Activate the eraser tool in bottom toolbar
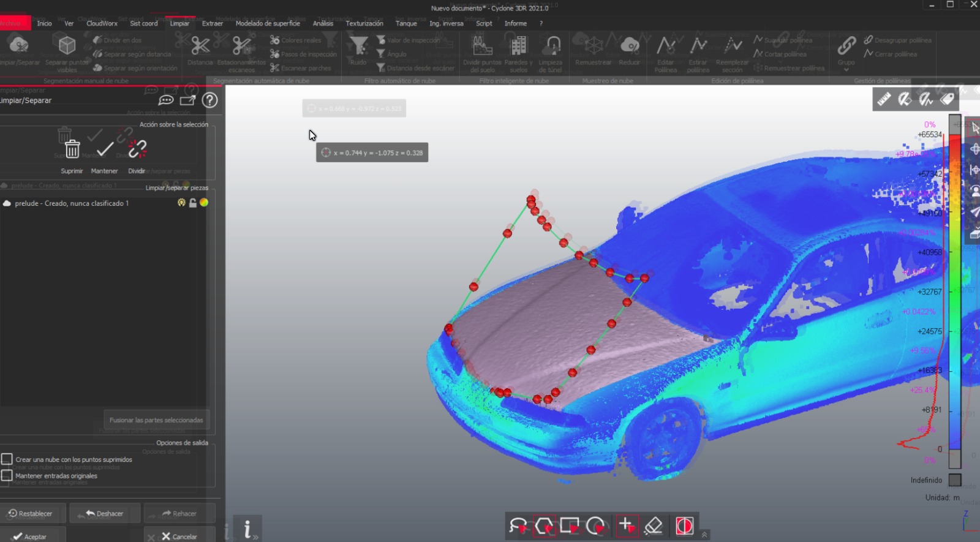The height and width of the screenshot is (542, 980). tap(654, 526)
